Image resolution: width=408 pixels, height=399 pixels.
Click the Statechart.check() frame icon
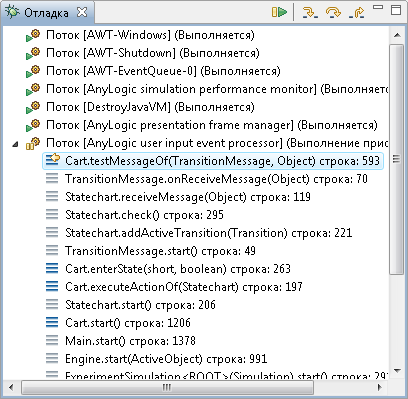coord(52,214)
